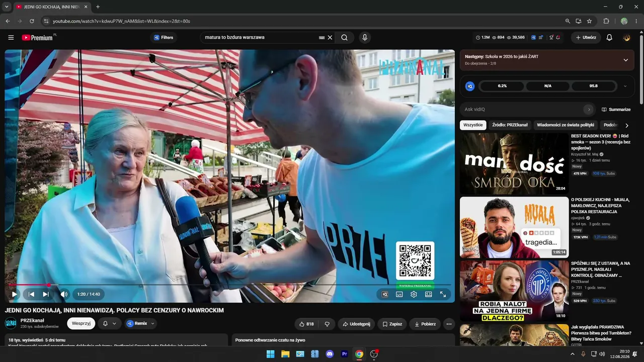Image resolution: width=644 pixels, height=362 pixels.
Task: Open the 'Robią nalot' video thumbnail
Action: point(514,291)
